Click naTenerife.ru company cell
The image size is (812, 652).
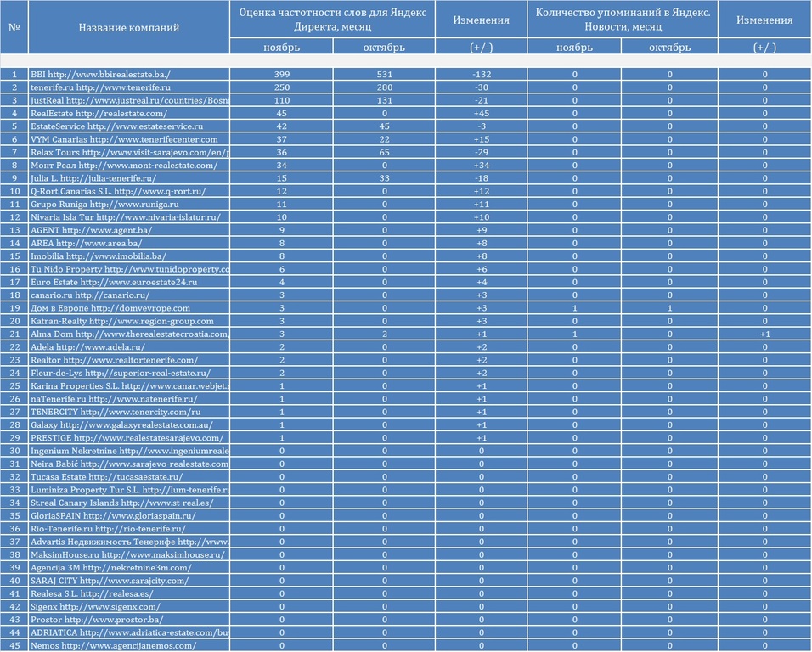point(129,399)
